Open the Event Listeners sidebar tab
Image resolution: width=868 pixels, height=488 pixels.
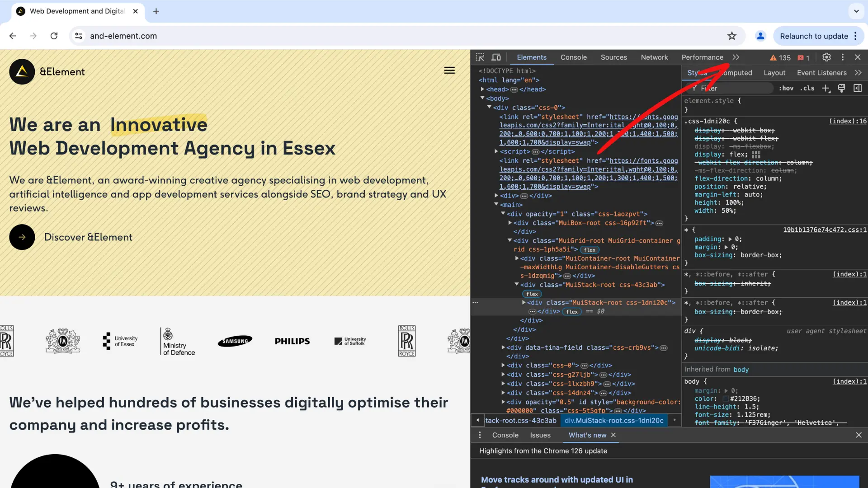pos(821,73)
